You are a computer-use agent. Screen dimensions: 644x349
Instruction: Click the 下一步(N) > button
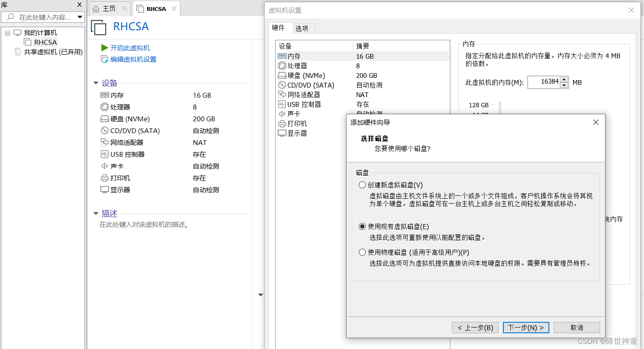[526, 328]
